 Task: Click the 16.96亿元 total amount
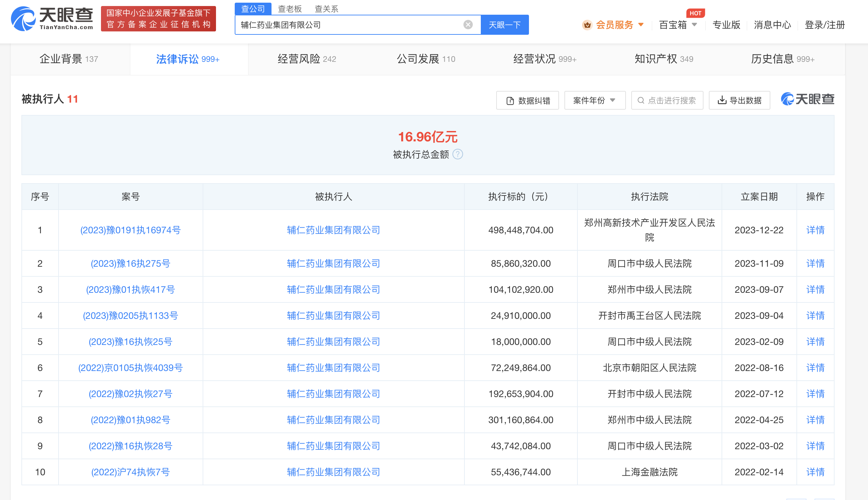coord(428,137)
